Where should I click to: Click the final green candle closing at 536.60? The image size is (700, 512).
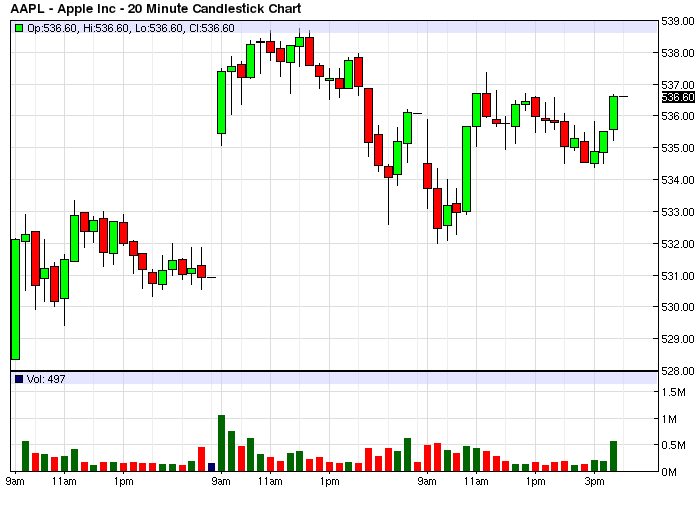click(613, 113)
